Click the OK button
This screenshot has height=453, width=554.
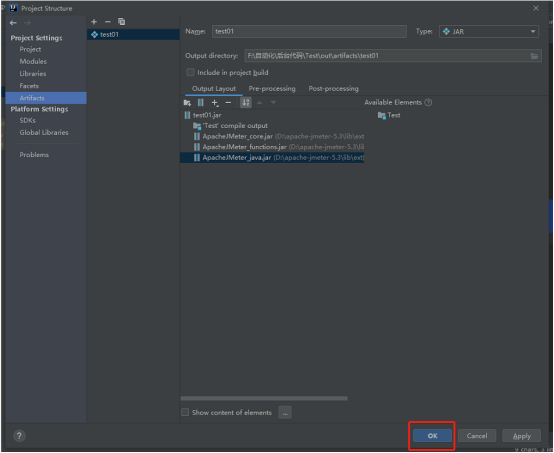[x=432, y=436]
